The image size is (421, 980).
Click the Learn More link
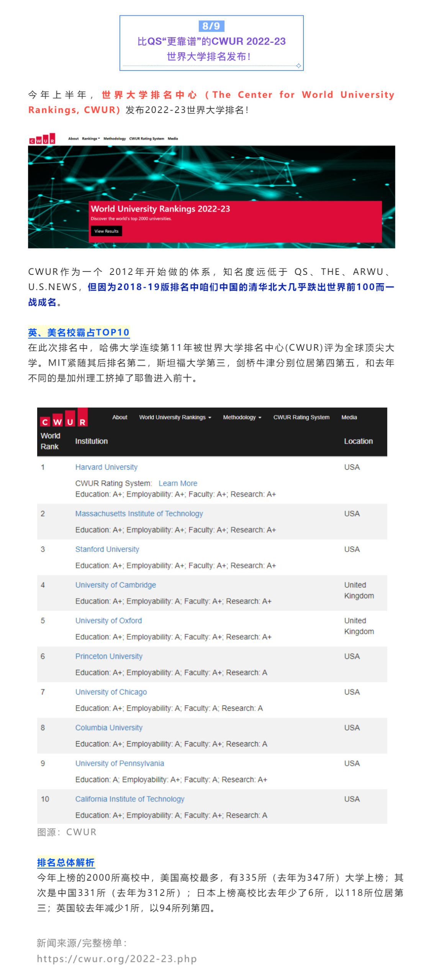178,483
